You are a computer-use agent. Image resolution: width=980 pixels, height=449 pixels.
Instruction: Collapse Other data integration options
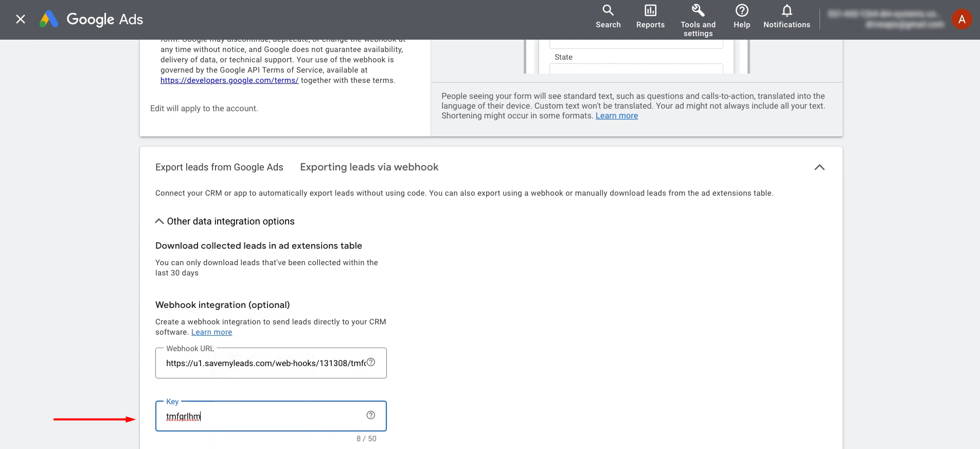(159, 221)
